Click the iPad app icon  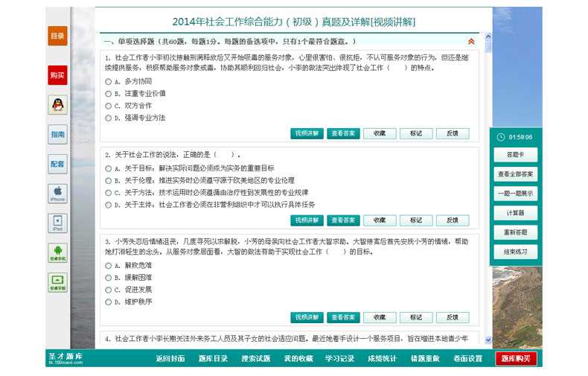[57, 223]
